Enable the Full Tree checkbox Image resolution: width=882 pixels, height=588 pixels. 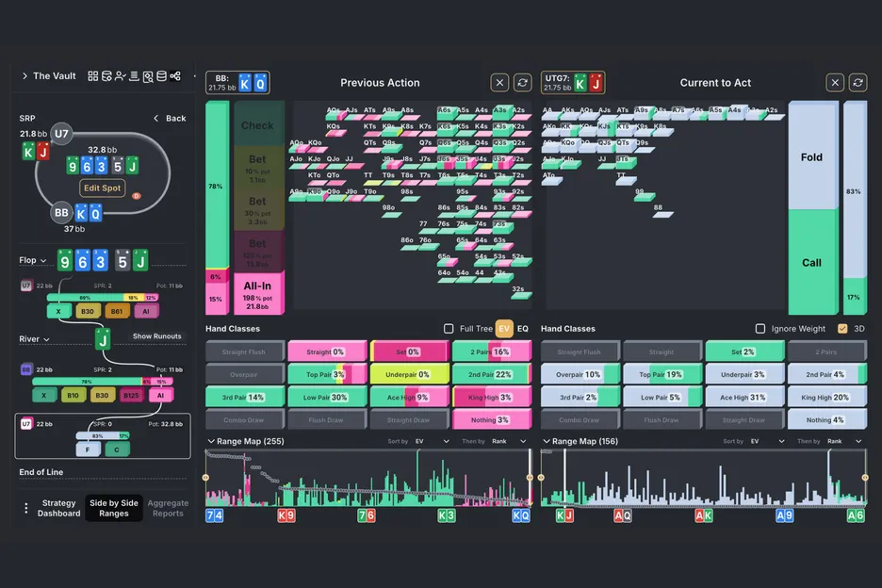pos(449,329)
